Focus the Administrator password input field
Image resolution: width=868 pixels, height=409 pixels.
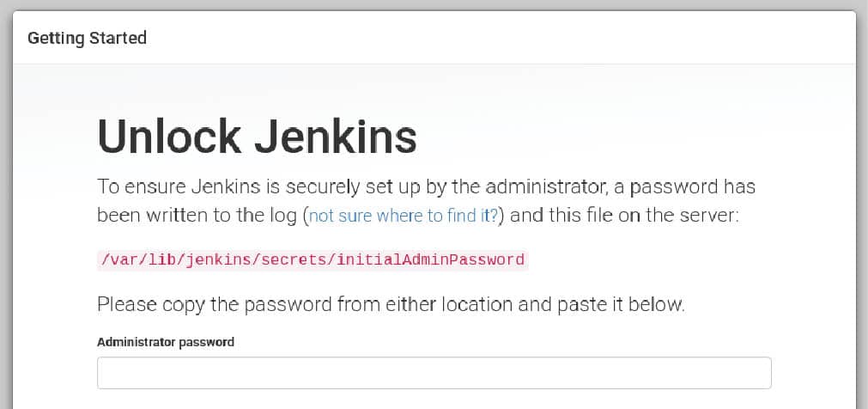click(x=434, y=373)
